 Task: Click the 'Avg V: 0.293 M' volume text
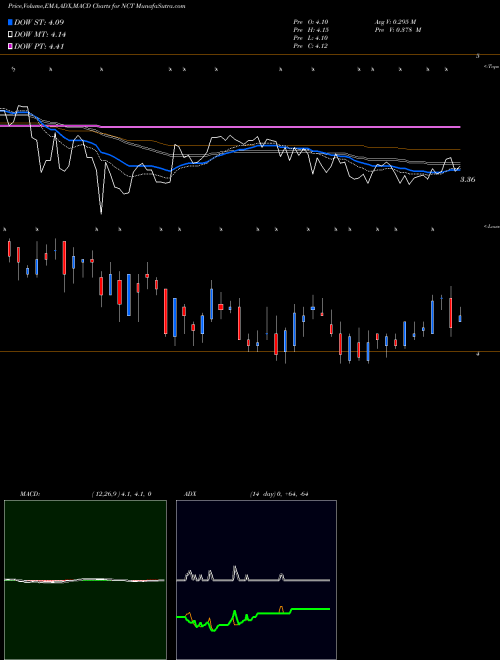395,22
